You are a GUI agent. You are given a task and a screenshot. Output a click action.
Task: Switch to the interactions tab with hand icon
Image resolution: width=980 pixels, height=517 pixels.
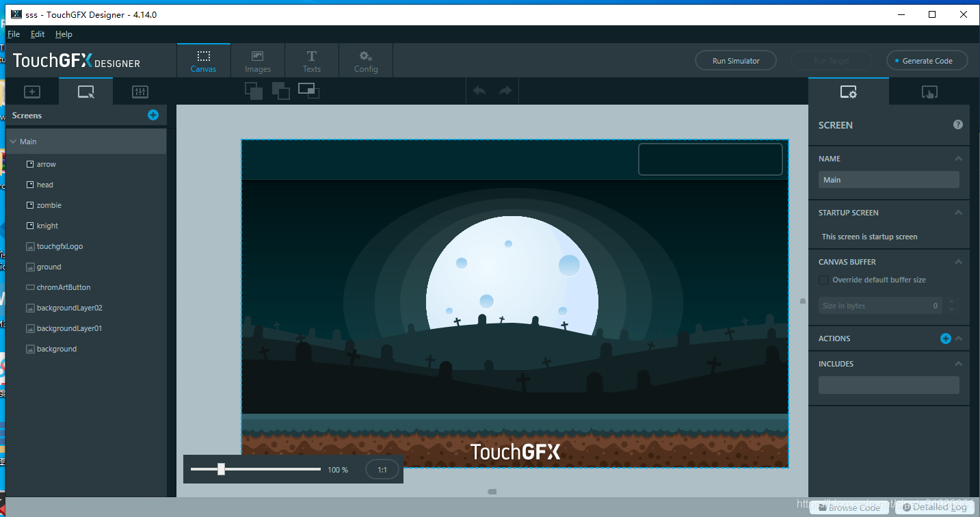pyautogui.click(x=929, y=92)
